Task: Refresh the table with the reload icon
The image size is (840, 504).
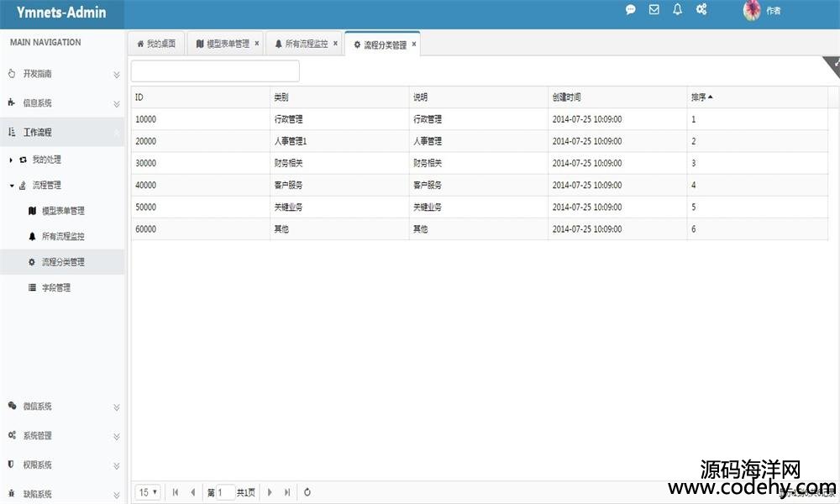Action: tap(307, 492)
